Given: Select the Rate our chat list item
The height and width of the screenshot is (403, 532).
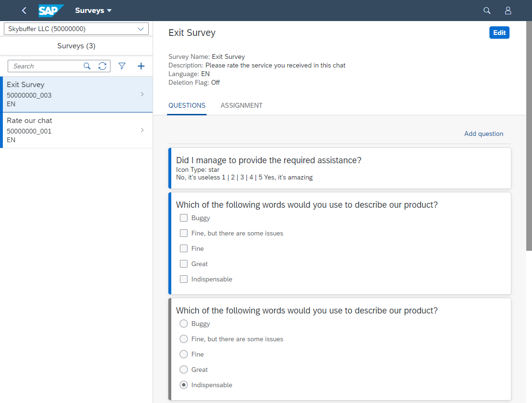Looking at the screenshot, I should tap(77, 130).
